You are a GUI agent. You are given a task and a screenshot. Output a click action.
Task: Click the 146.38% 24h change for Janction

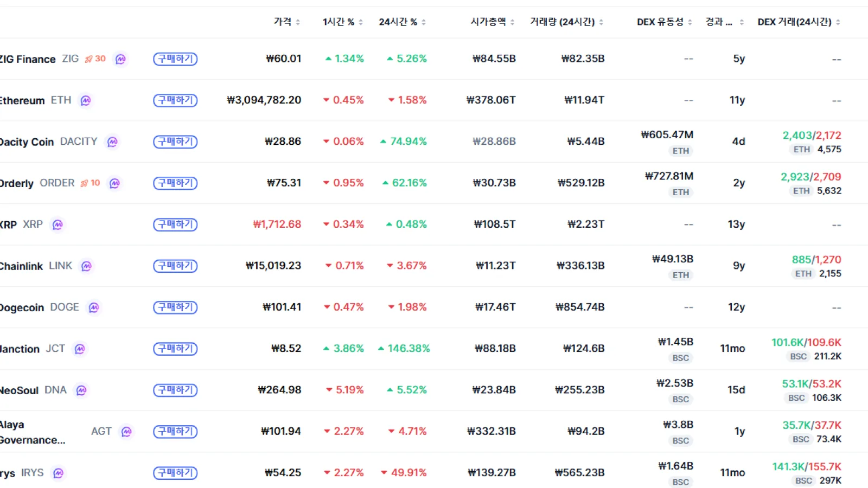404,348
